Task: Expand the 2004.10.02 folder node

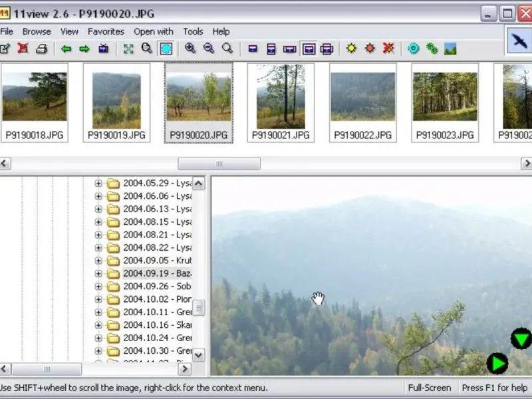Action: (98, 300)
